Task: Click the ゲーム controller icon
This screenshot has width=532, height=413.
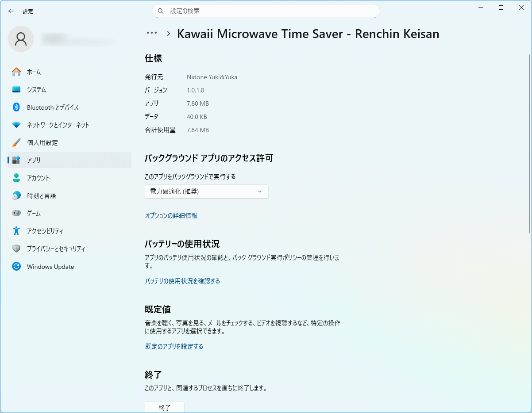Action: (16, 213)
